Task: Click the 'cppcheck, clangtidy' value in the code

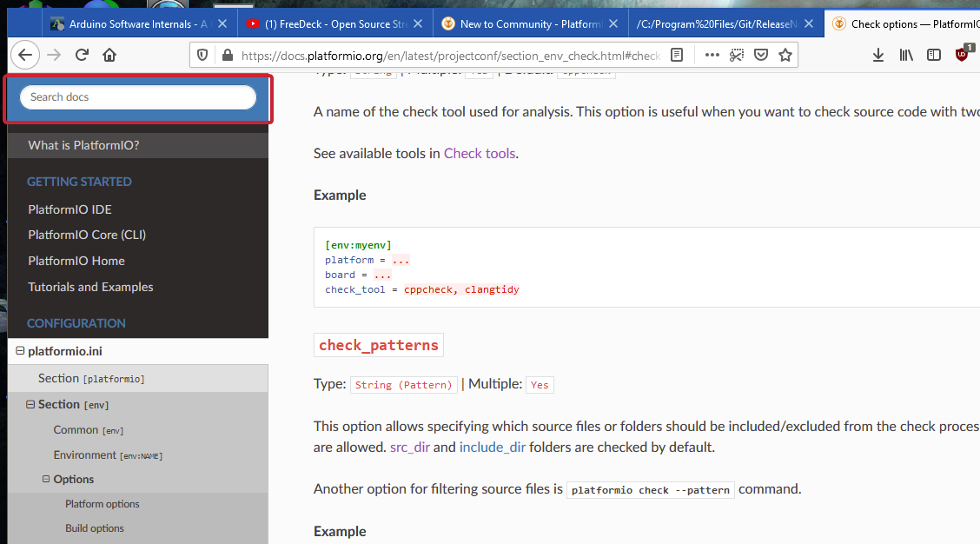Action: [461, 289]
